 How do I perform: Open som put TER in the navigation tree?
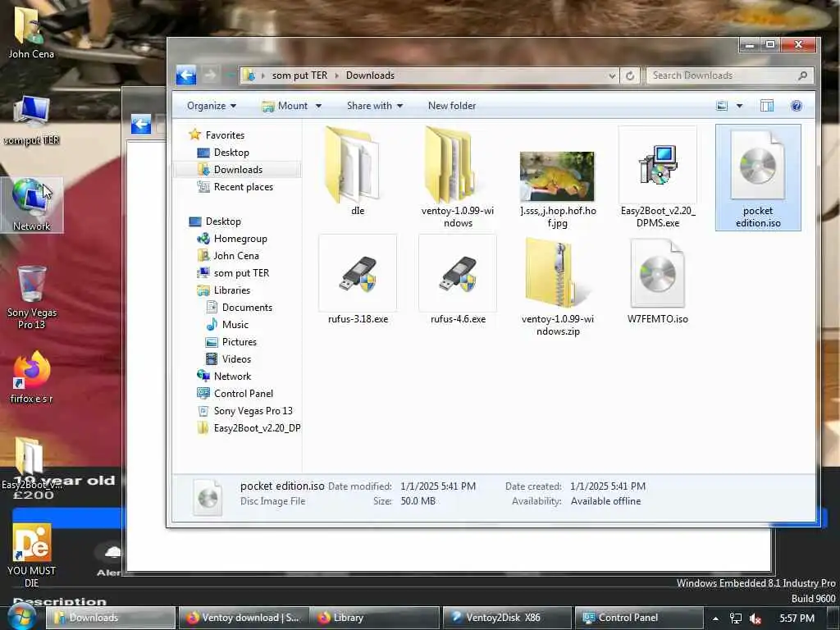pyautogui.click(x=233, y=272)
